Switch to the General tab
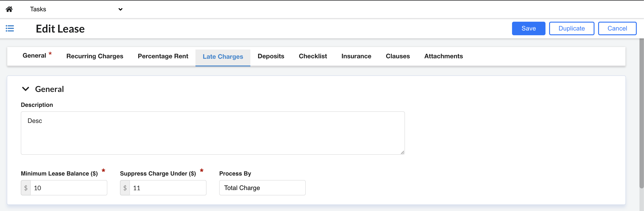644x211 pixels. click(x=37, y=56)
